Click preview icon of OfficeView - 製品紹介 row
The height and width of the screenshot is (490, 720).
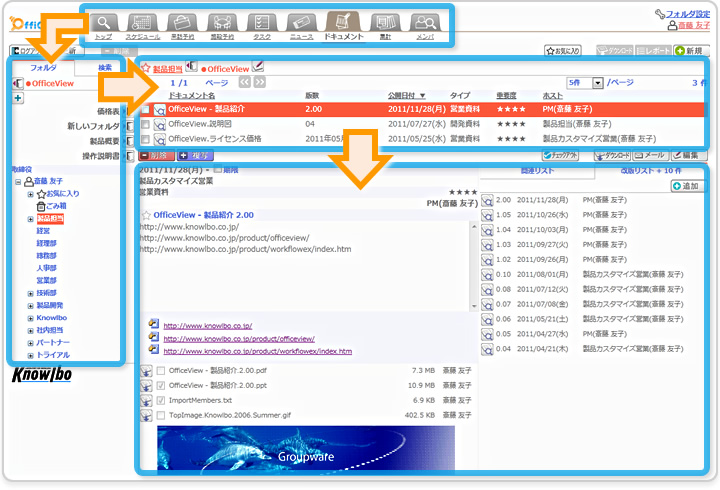[159, 110]
